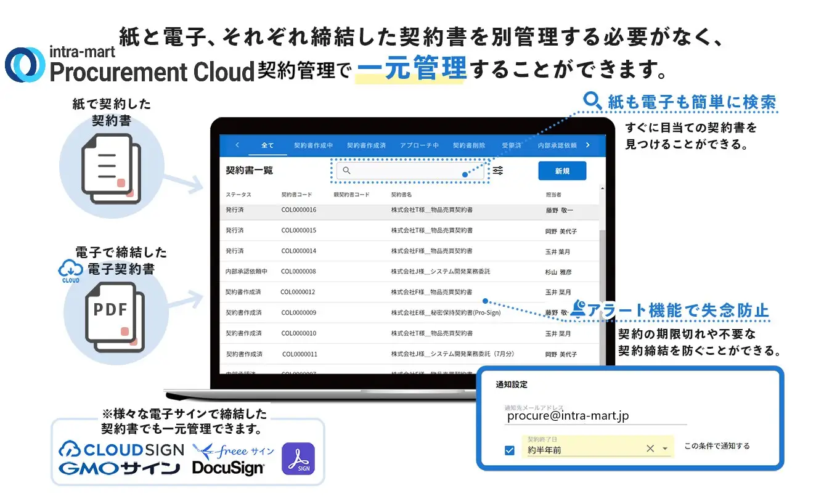
Task: Open the 契約書削除 tab
Action: 469,145
